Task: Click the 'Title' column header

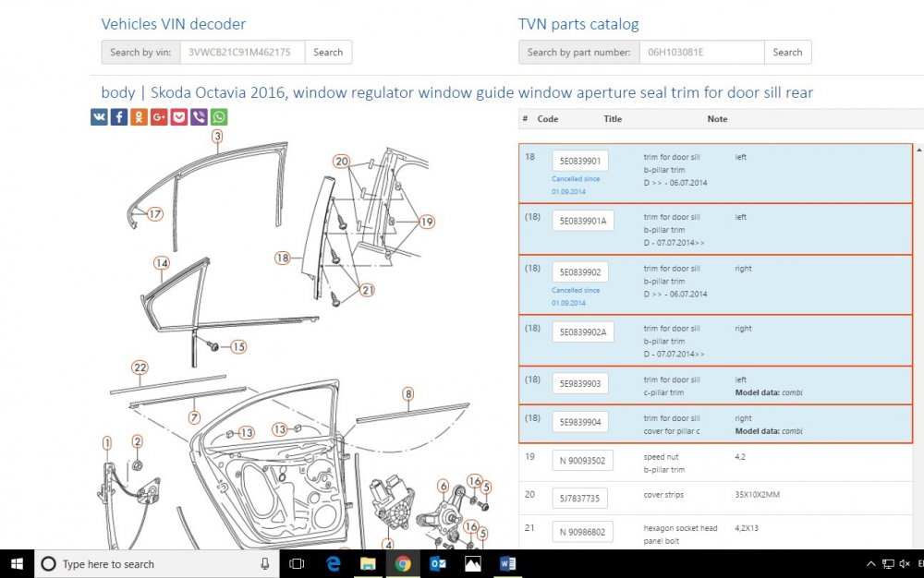Action: point(613,119)
